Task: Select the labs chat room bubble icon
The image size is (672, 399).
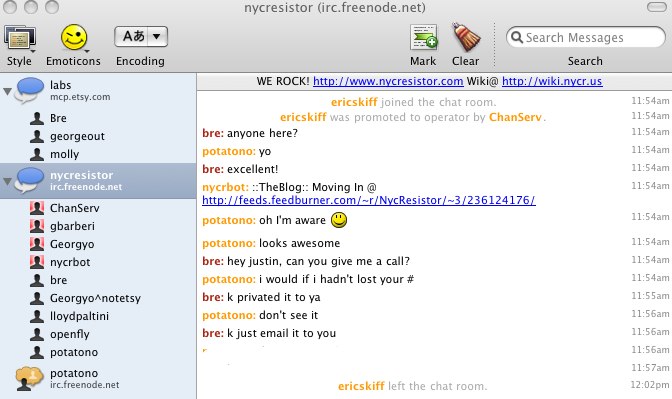Action: click(29, 90)
